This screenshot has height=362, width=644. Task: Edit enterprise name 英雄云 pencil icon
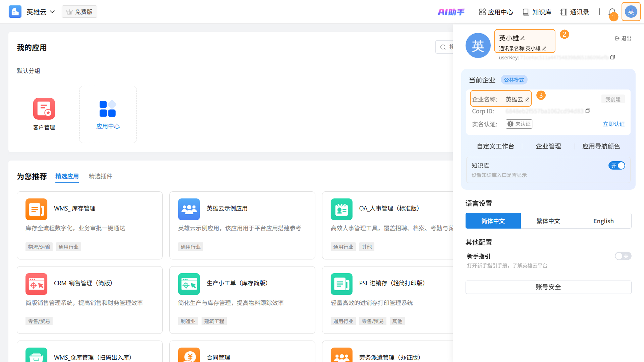point(527,99)
